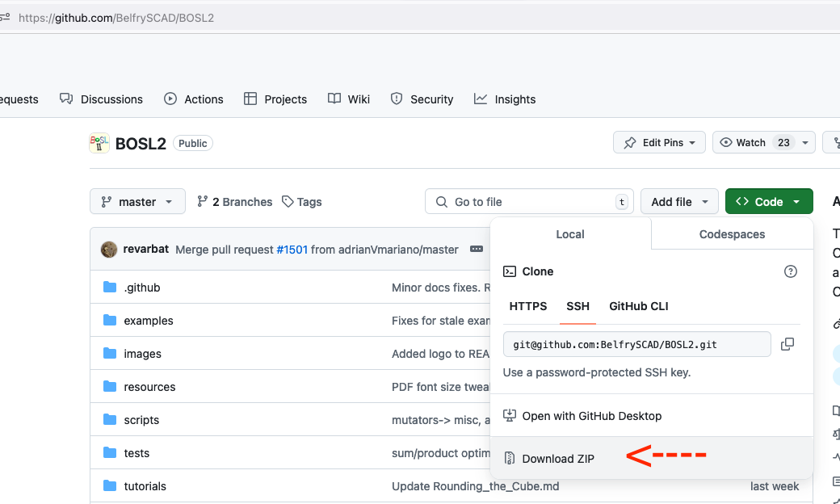840x504 pixels.
Task: Select the GitHub CLI clone tab
Action: coord(638,306)
